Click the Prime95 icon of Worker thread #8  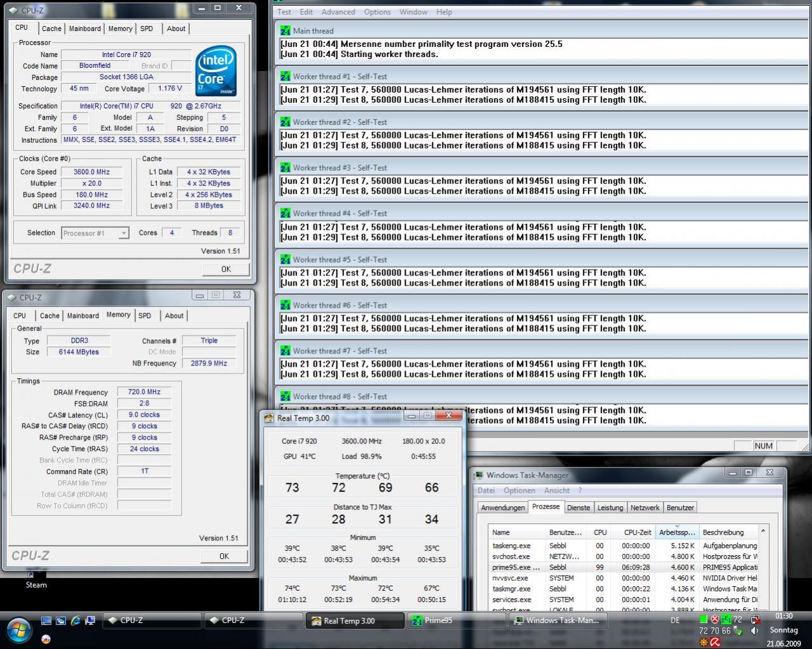click(285, 397)
